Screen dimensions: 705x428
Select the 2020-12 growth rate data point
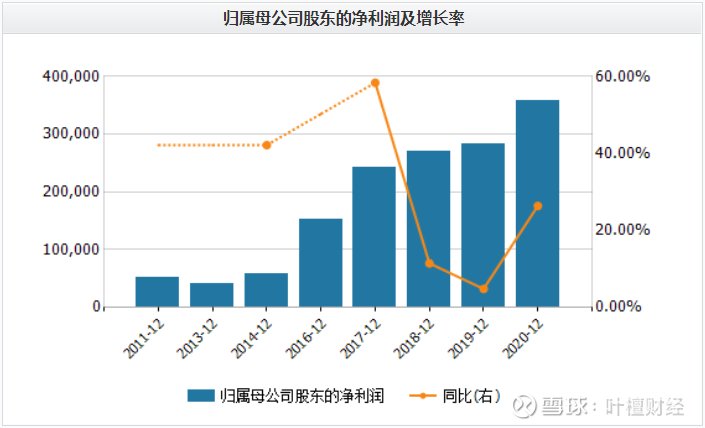pos(538,206)
